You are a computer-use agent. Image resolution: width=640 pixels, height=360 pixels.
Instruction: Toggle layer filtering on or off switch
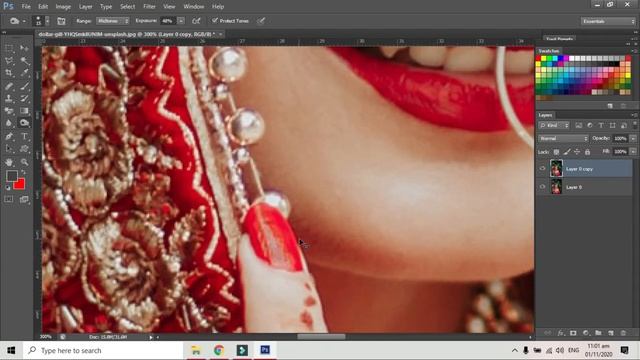[x=634, y=124]
